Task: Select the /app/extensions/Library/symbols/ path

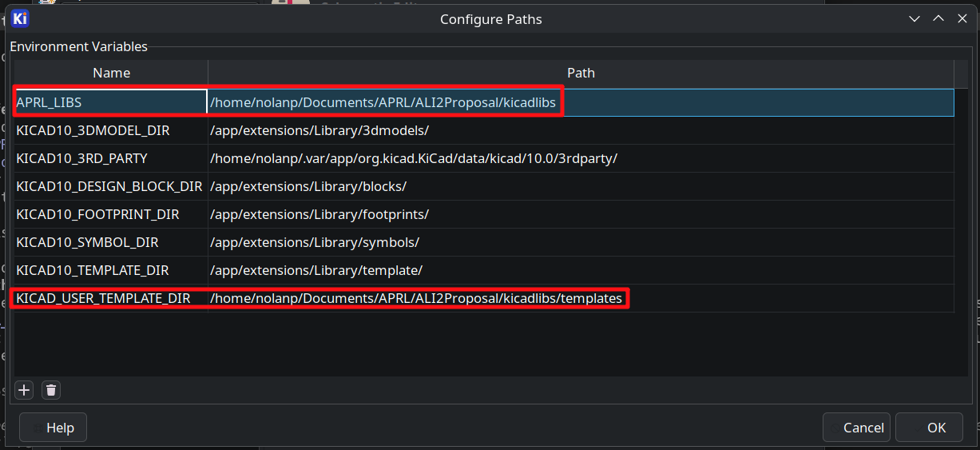Action: click(581, 242)
